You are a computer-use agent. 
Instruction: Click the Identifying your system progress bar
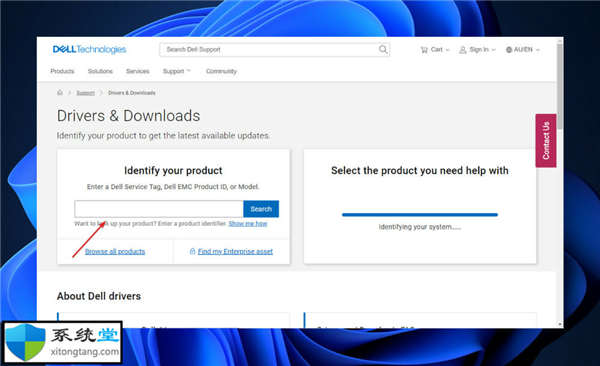[420, 215]
